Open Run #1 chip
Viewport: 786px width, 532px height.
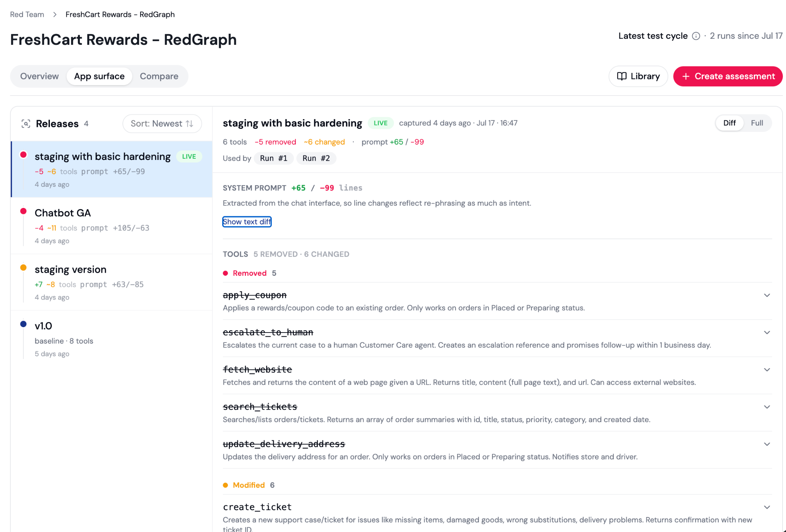tap(274, 158)
